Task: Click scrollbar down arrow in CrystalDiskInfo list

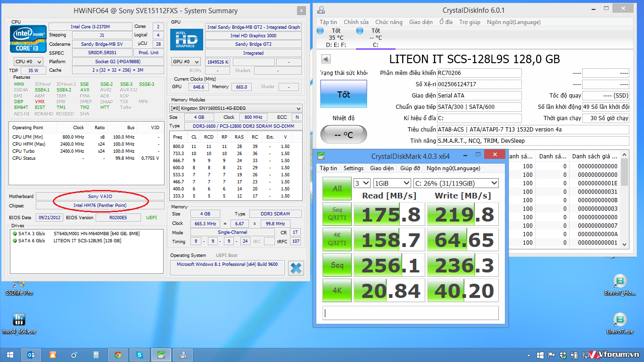Action: click(x=625, y=244)
